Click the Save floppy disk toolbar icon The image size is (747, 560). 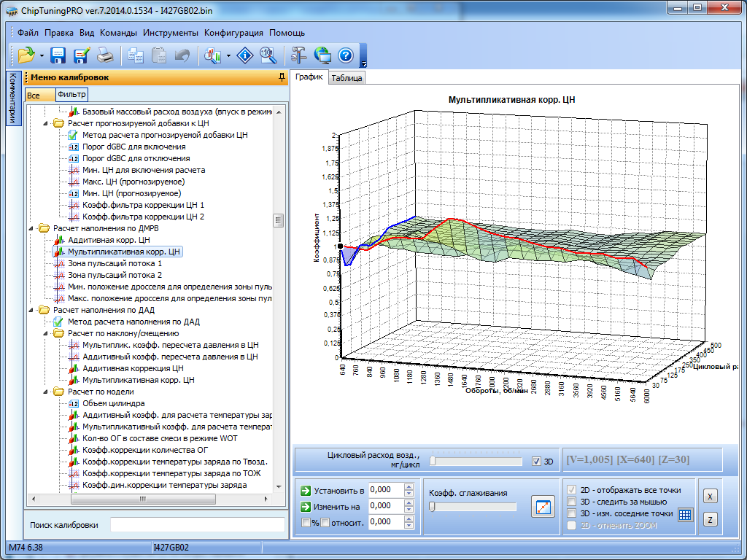[58, 55]
